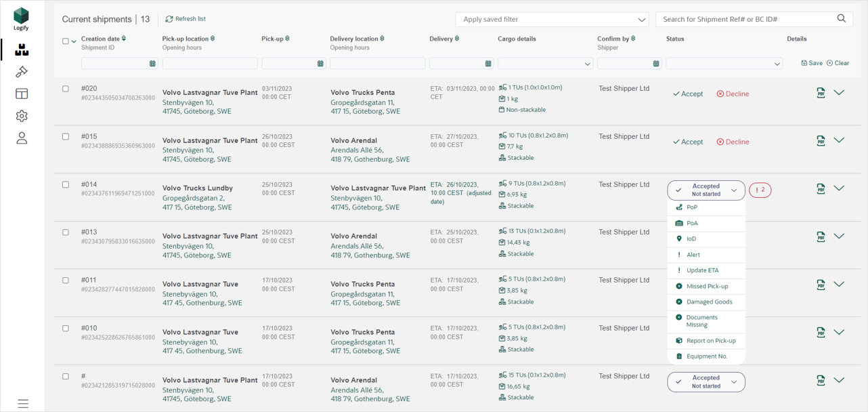Screen dimensions: 868x412
Task: Select shipment #020 checkbox
Action: 66,89
